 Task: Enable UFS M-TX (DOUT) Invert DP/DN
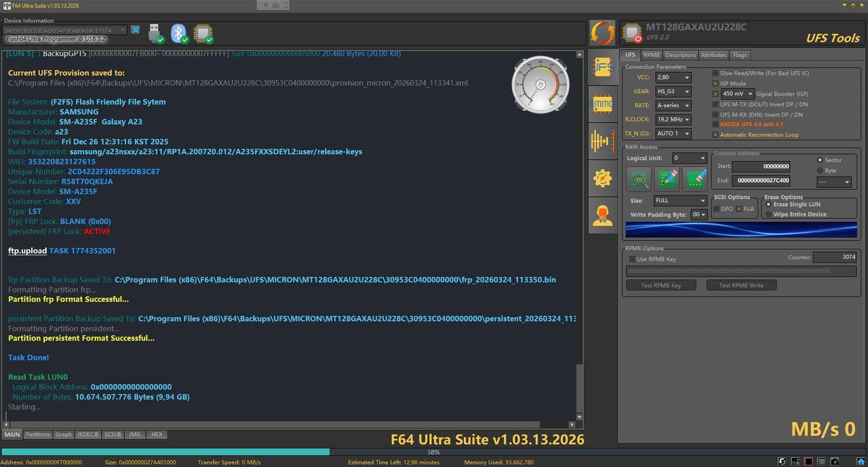point(715,105)
